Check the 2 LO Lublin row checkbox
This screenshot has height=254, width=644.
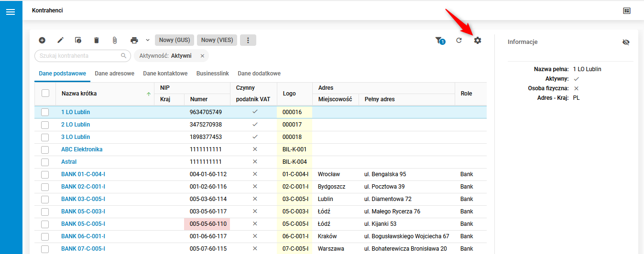point(45,125)
